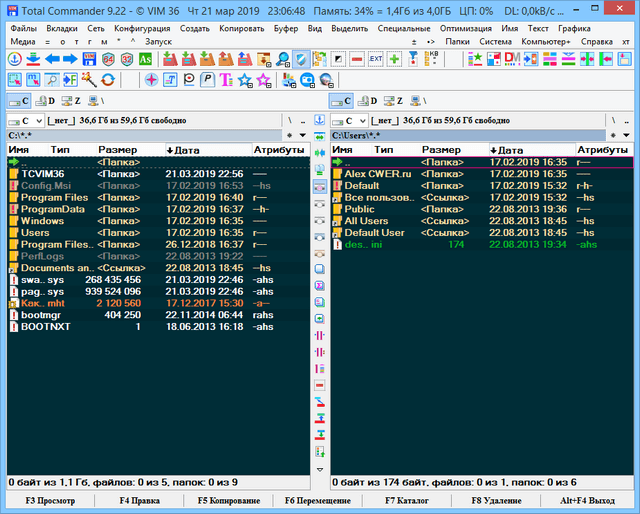Select drive C in right panel

(x=341, y=101)
